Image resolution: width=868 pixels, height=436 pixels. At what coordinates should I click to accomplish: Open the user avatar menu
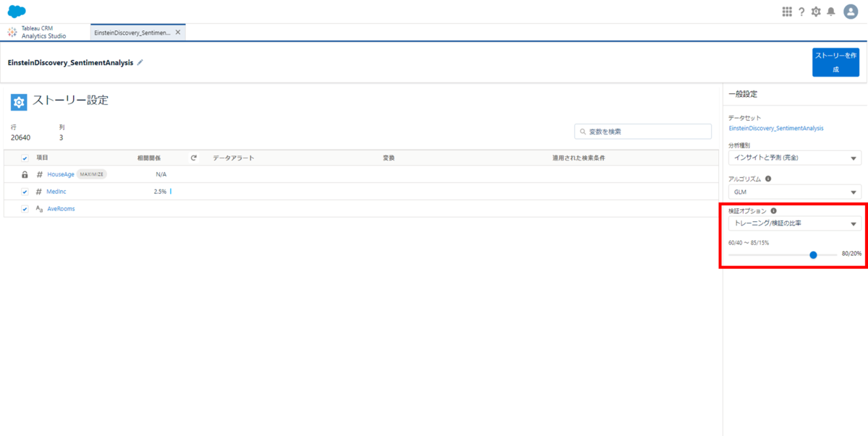coord(851,12)
